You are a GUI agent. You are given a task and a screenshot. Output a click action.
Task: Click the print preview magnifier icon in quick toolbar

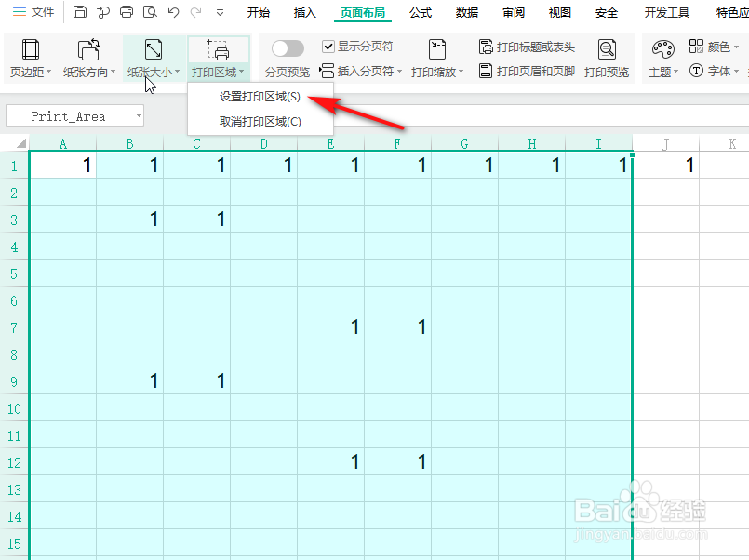tap(150, 12)
